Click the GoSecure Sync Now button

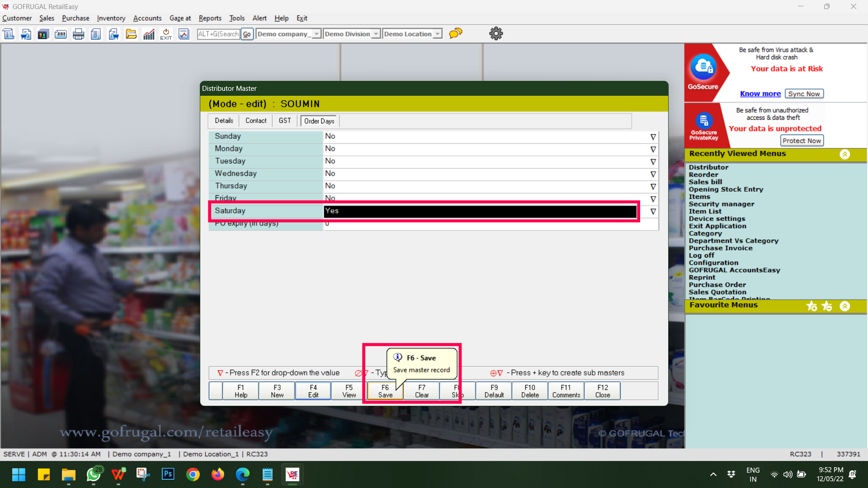coord(805,93)
